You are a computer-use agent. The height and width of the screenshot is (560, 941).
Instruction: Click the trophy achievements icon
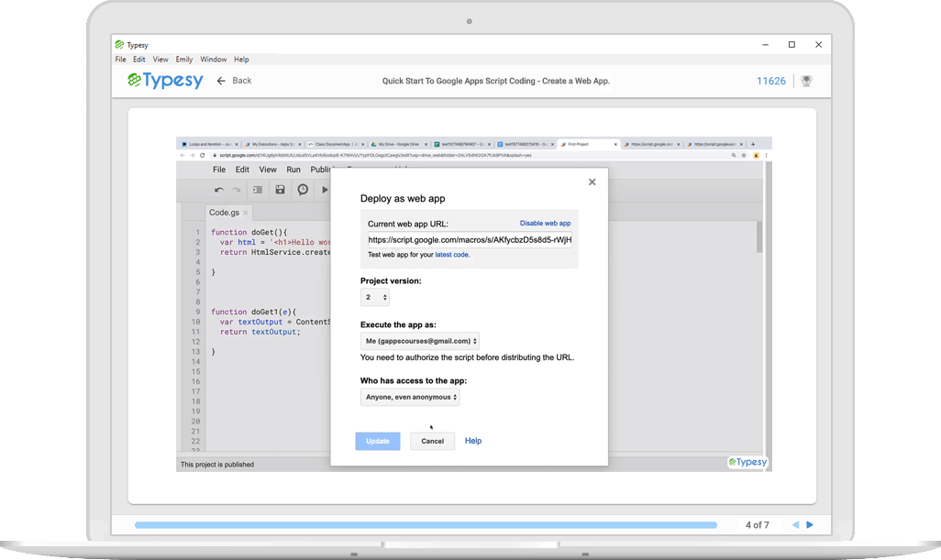[x=806, y=81]
